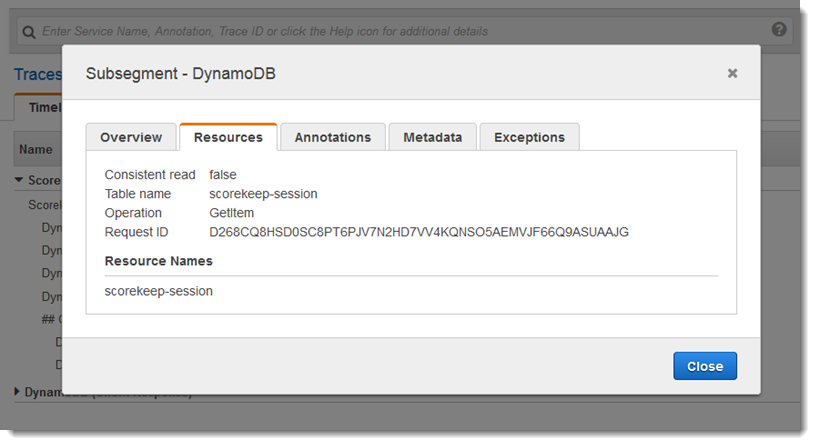View the Exceptions tab
This screenshot has width=815, height=445.
(x=529, y=137)
